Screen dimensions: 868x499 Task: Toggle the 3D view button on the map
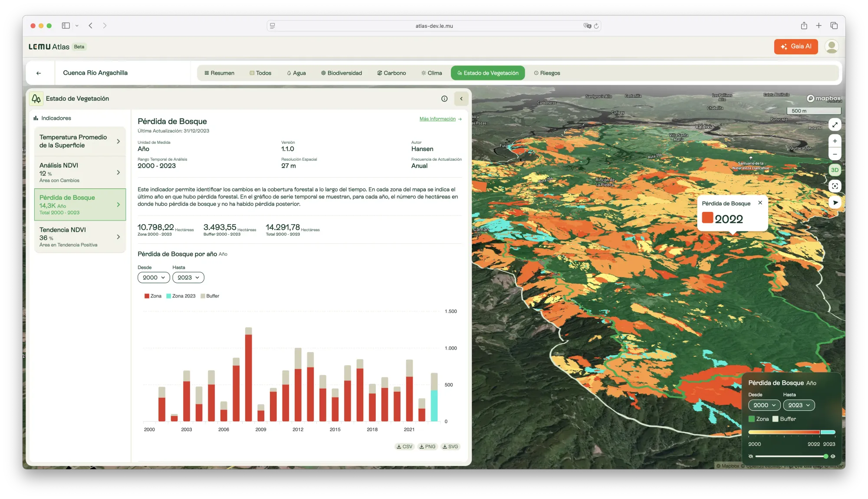click(835, 170)
